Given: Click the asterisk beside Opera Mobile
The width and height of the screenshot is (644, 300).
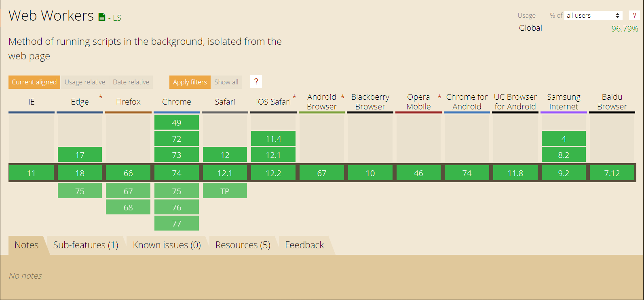Looking at the screenshot, I should click(x=439, y=97).
